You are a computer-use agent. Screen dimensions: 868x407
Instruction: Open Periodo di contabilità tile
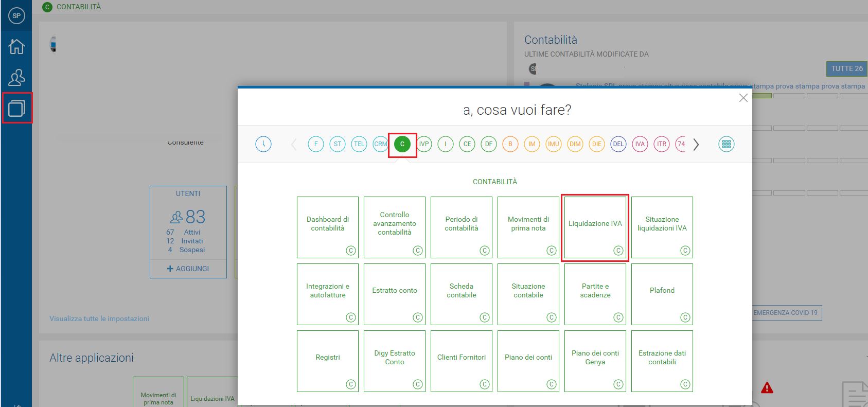point(462,227)
